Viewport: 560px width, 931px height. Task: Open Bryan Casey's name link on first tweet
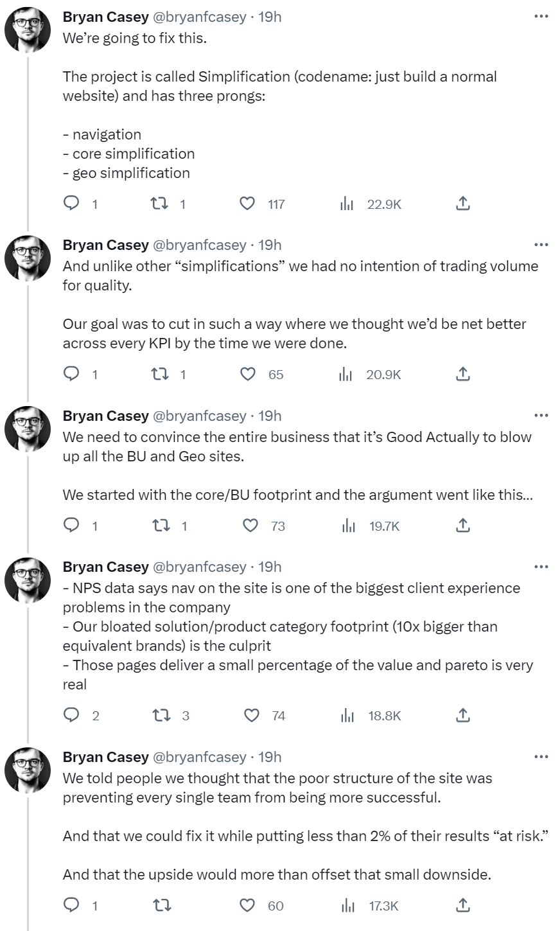[105, 17]
